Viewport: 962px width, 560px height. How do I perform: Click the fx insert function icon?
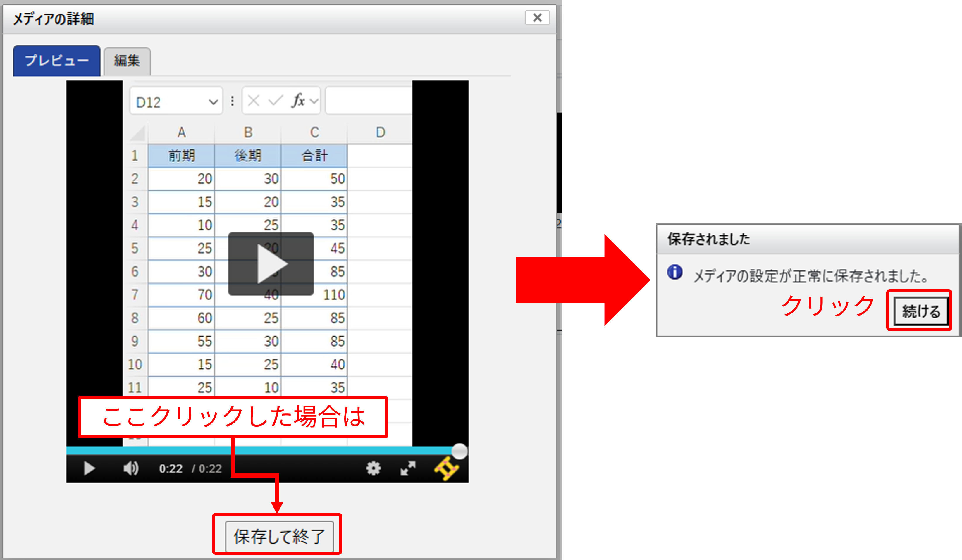298,101
